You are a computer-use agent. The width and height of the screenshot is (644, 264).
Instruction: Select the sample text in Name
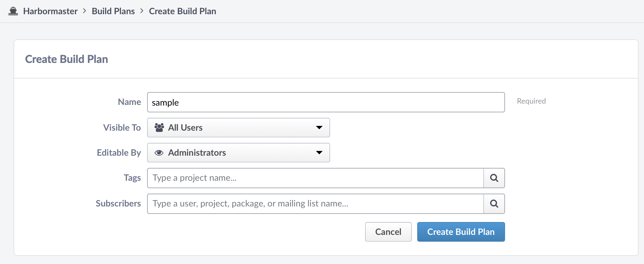[165, 102]
